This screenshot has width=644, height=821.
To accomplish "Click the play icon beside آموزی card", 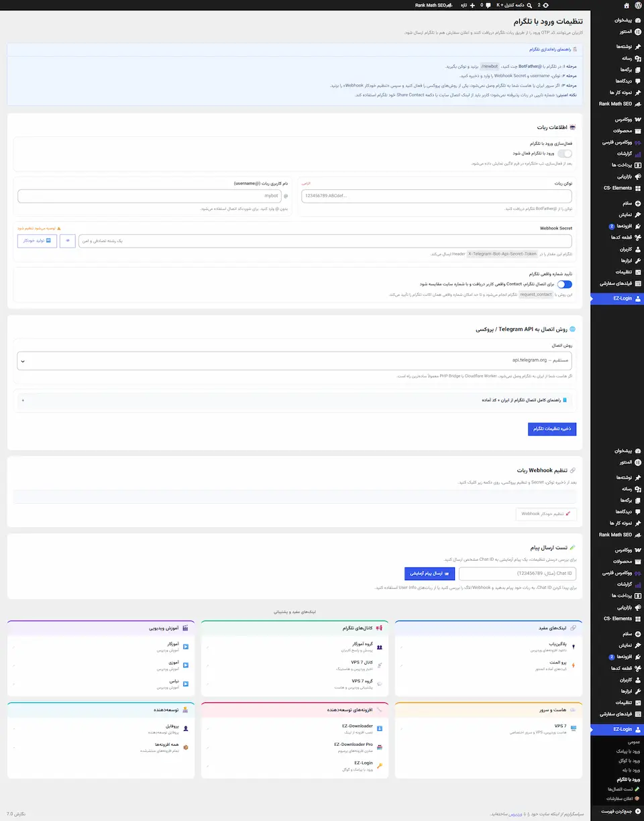I will point(185,665).
